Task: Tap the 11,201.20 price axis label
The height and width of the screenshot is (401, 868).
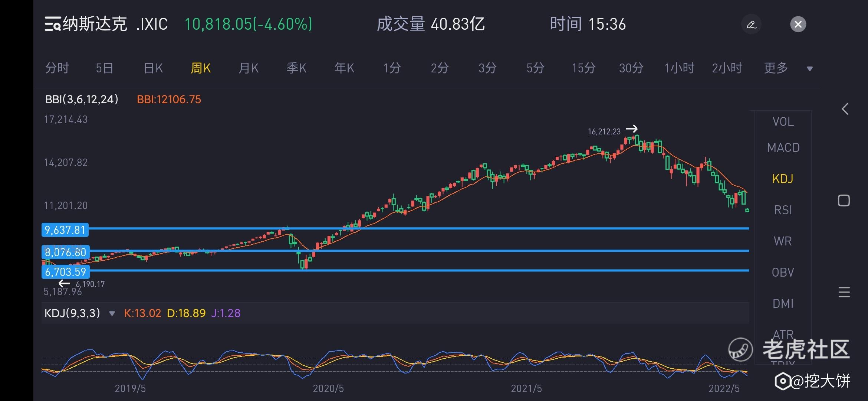Action: 66,206
